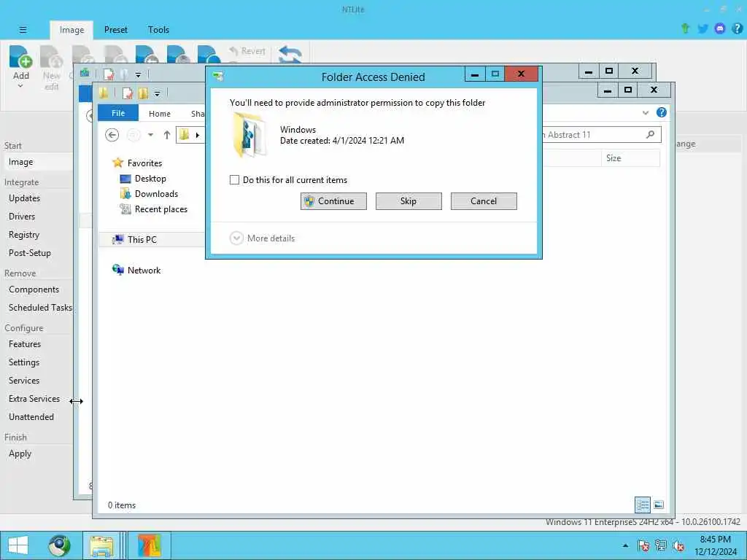
Task: Open Unattended page in NTLite sidebar
Action: tap(31, 416)
